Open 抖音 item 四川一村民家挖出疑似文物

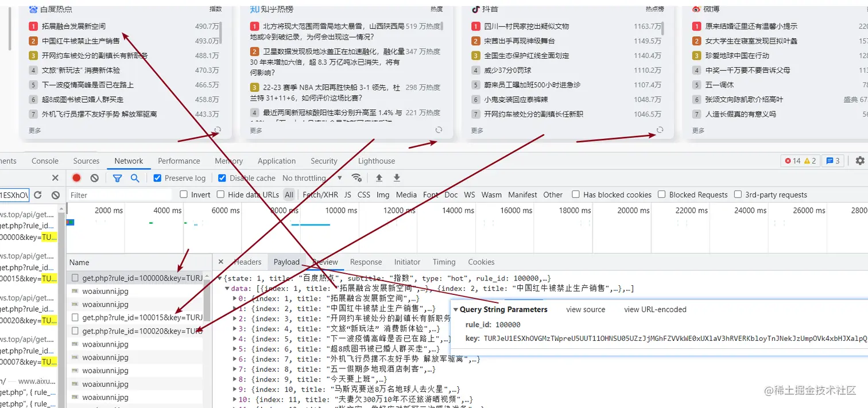point(526,26)
